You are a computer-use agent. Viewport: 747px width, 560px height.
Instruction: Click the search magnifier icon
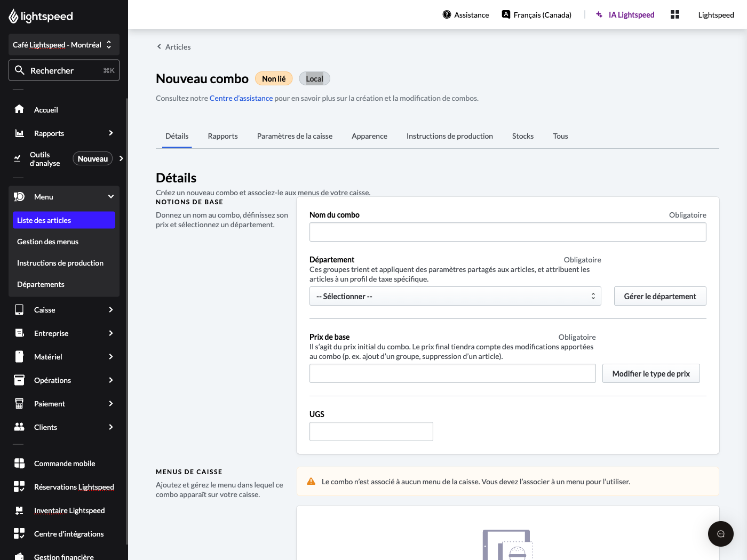coord(20,70)
